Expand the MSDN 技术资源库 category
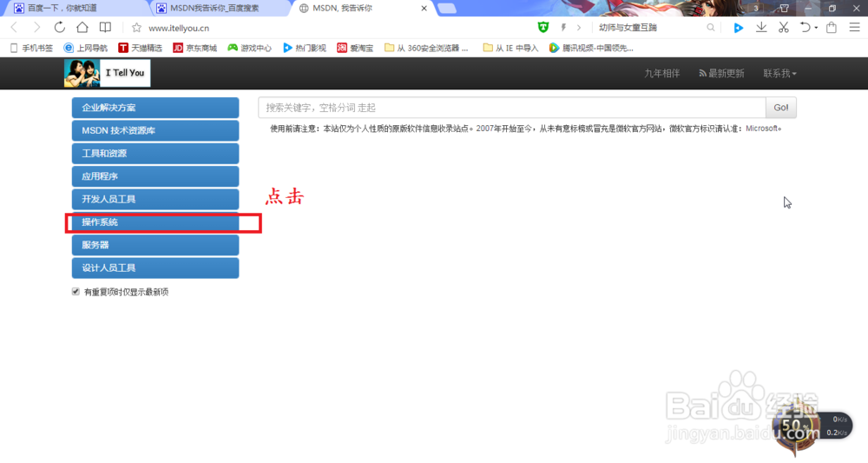The width and height of the screenshot is (868, 463). (155, 130)
